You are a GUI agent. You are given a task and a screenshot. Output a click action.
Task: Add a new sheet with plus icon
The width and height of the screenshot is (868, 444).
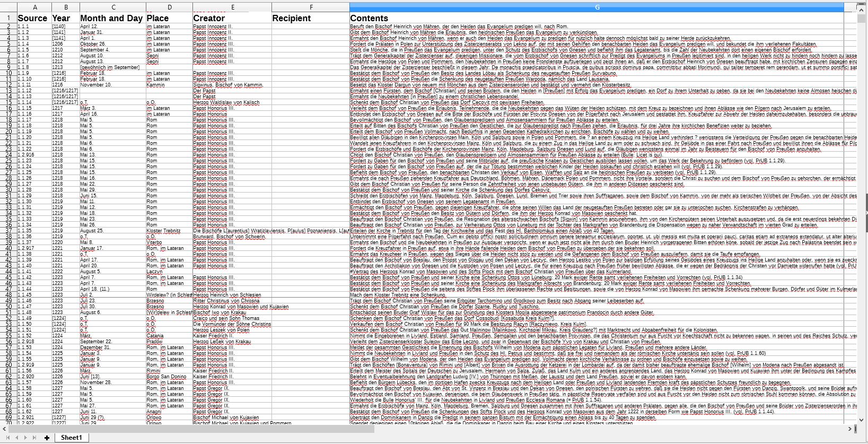(x=47, y=438)
